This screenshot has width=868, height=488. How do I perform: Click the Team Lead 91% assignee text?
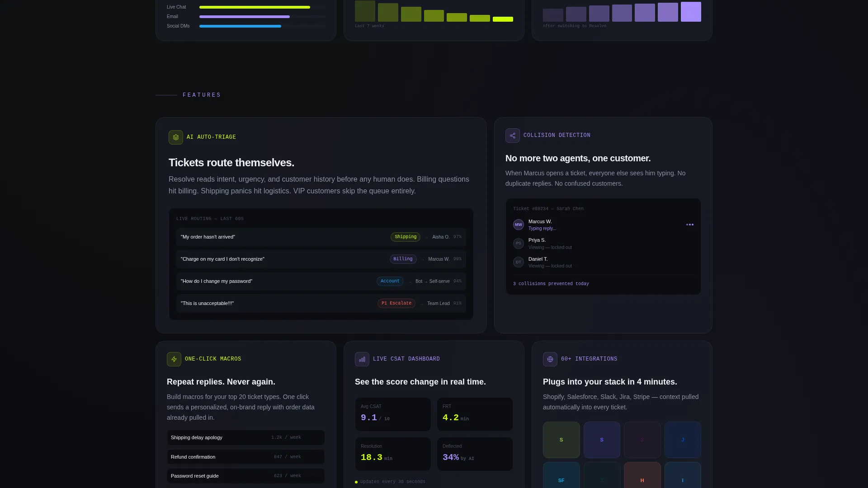(444, 304)
